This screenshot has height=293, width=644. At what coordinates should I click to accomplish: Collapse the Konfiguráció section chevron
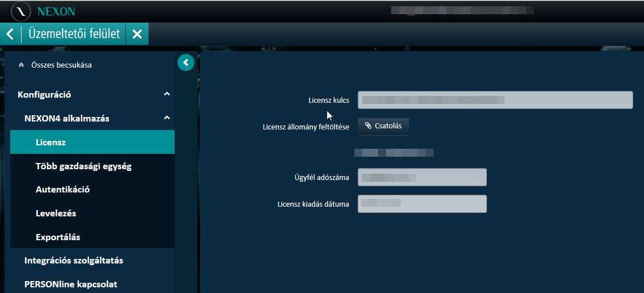(x=167, y=94)
